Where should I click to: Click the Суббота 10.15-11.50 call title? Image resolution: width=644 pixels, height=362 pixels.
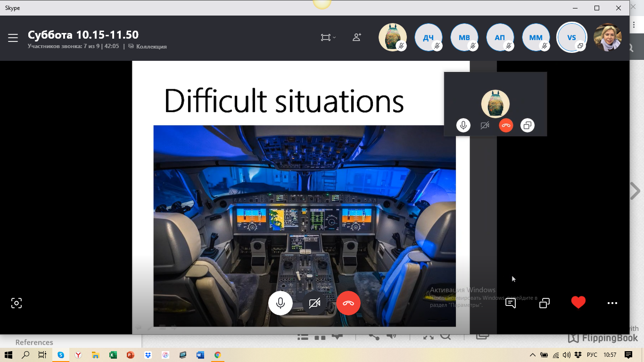tap(83, 35)
